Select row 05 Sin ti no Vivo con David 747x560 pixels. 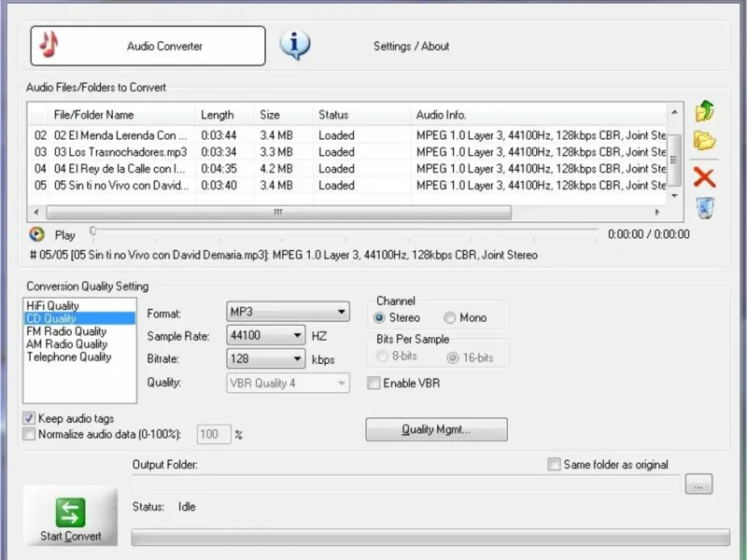347,185
